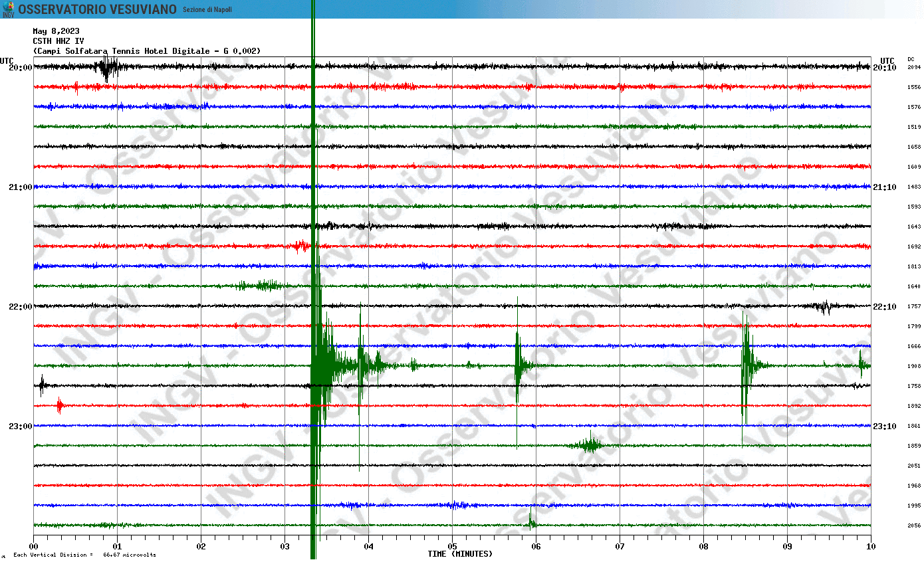Click the DC value 1968

914,486
